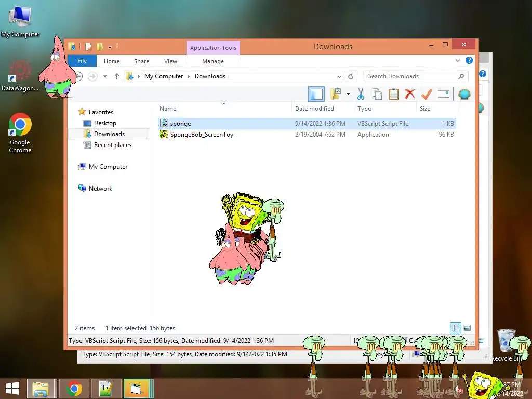Click the Rename label icon
The width and height of the screenshot is (532, 399).
pos(444,94)
